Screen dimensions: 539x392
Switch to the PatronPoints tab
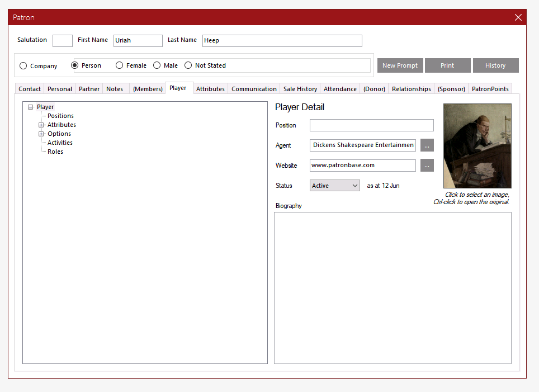tap(490, 89)
